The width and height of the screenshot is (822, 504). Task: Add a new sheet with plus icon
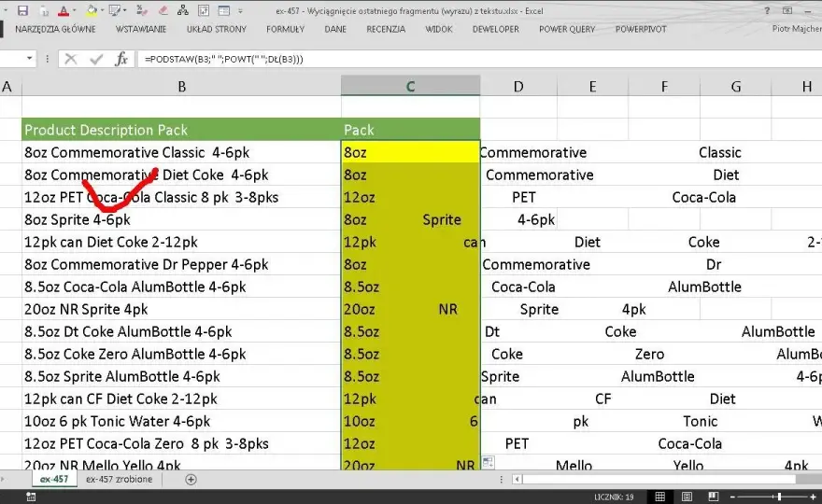click(x=191, y=480)
